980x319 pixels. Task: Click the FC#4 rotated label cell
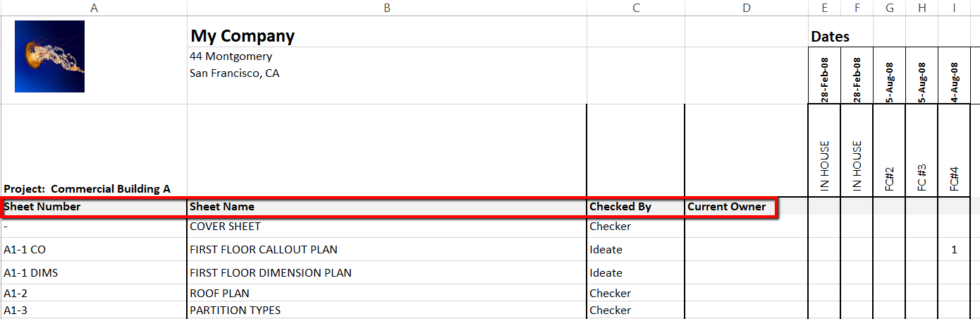pyautogui.click(x=954, y=178)
